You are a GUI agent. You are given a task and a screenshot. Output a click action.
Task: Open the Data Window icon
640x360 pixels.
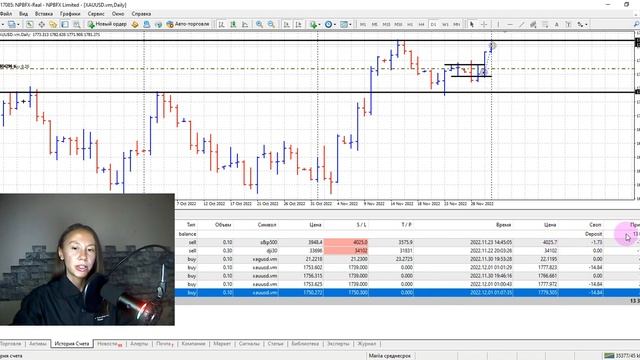pyautogui.click(x=42, y=24)
